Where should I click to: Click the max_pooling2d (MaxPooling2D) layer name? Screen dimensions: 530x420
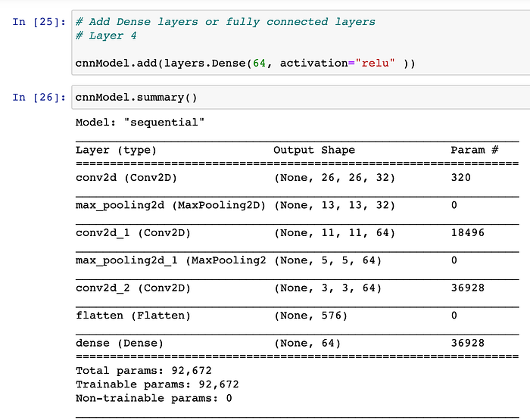click(170, 205)
